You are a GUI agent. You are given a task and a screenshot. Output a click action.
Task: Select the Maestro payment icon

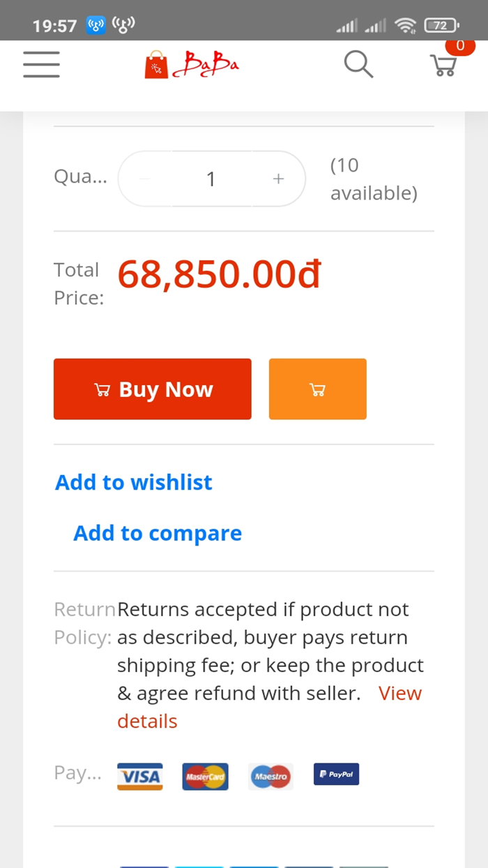[270, 776]
